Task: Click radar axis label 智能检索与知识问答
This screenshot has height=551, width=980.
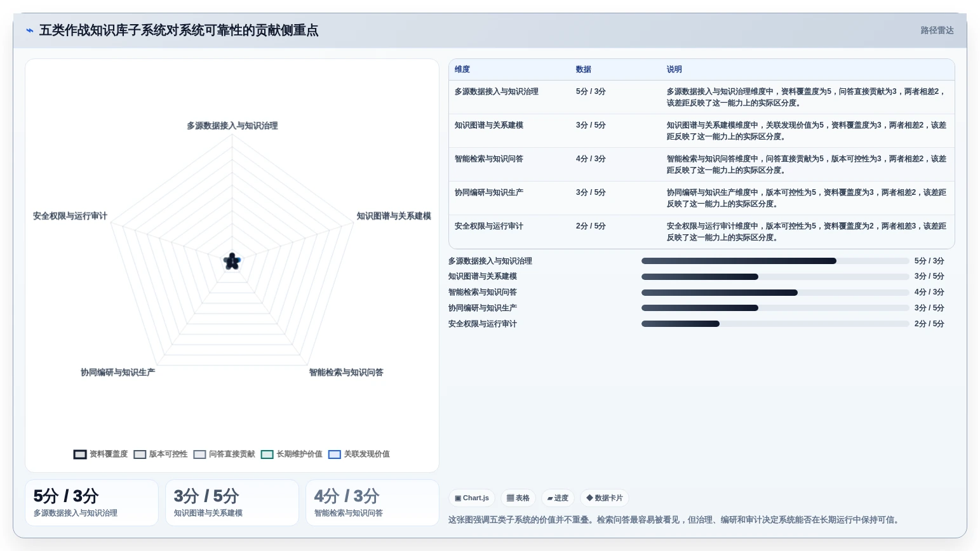Action: click(x=346, y=373)
